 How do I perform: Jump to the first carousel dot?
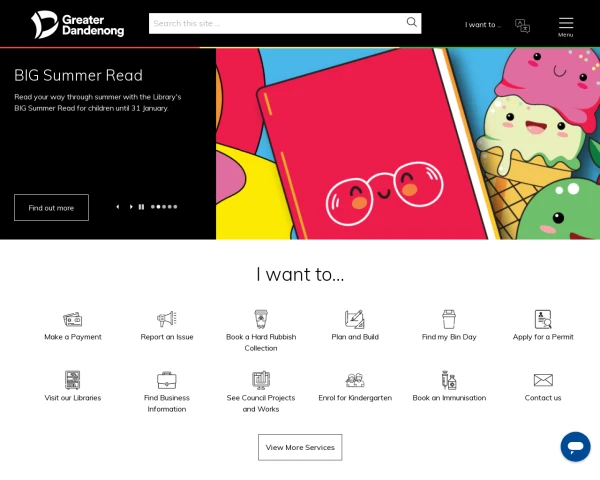[x=153, y=207]
